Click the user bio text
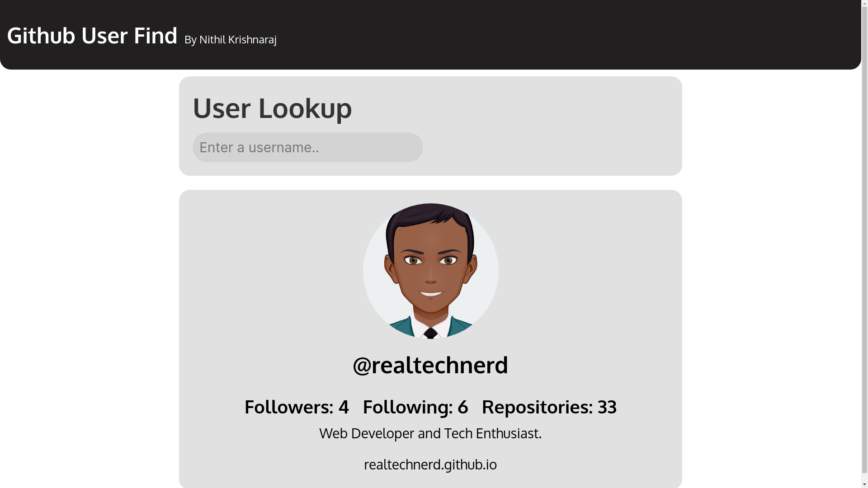Screen dimensions: 868x488 point(430,433)
